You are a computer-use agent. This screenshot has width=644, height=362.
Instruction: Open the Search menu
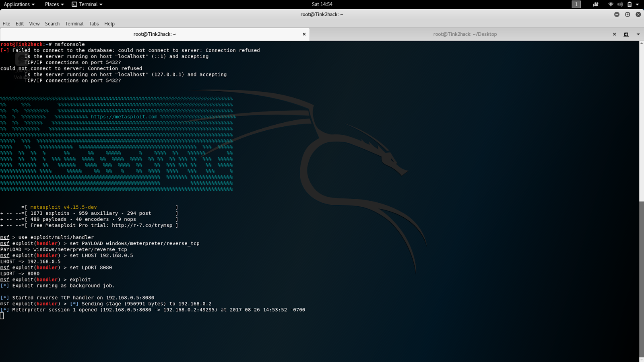pyautogui.click(x=52, y=24)
